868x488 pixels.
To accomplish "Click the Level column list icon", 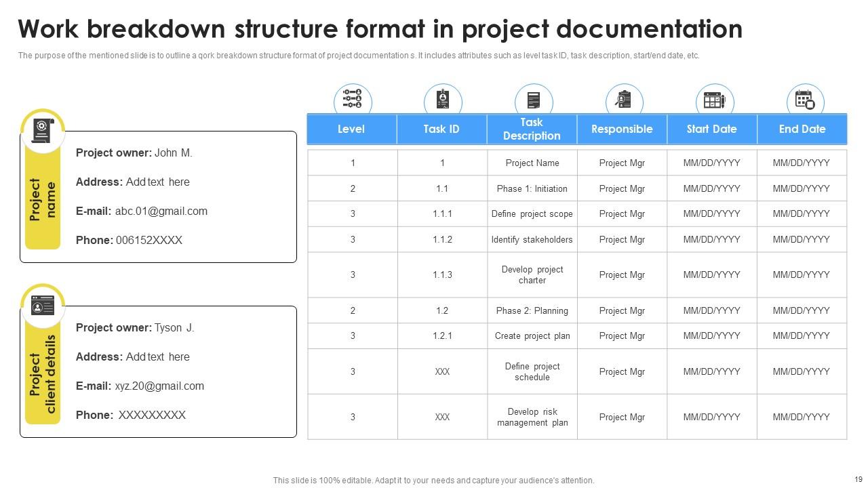I will [353, 100].
